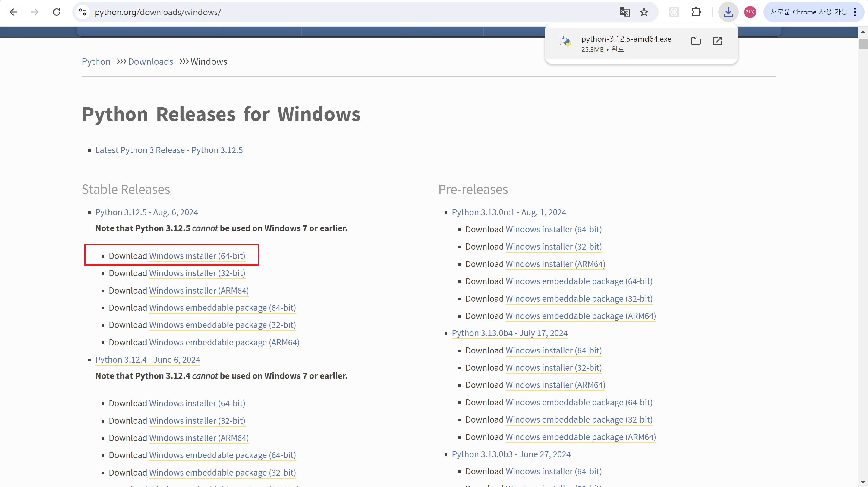Screen dimensions: 868x487
Task: Switch Chrome profile via the avatar icon
Action: tap(749, 12)
